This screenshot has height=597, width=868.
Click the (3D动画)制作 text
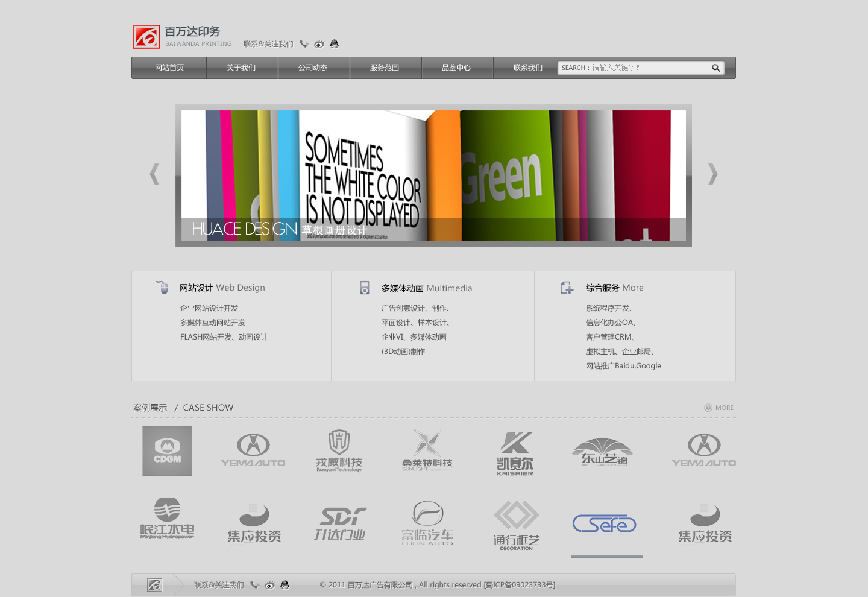coord(403,352)
